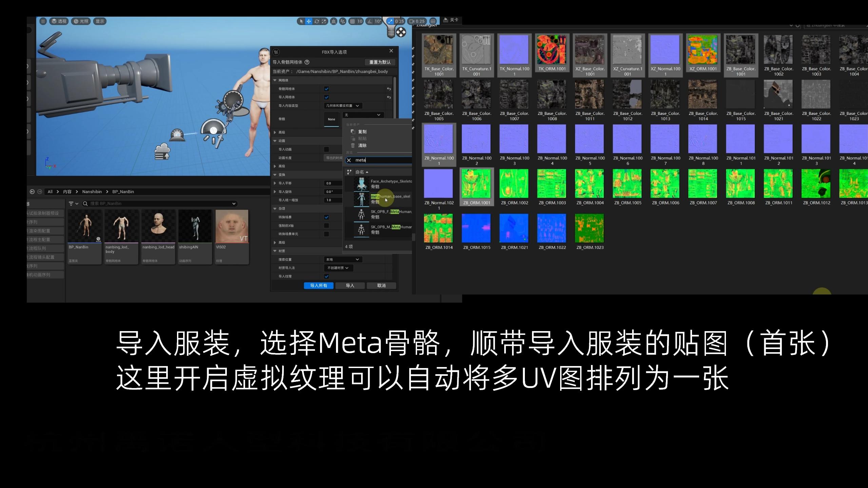Click the Unreal Engine logo in FBX dialog
The height and width of the screenshot is (488, 868).
pyautogui.click(x=276, y=52)
